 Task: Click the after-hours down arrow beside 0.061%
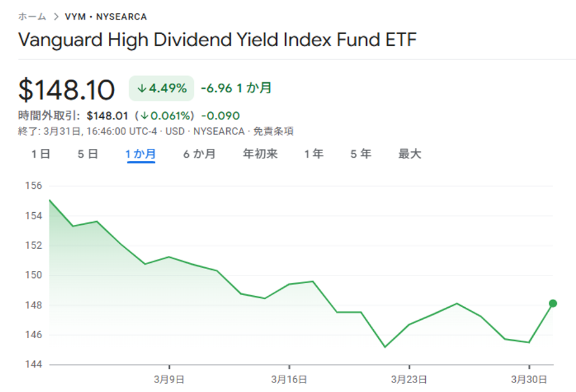coord(144,116)
